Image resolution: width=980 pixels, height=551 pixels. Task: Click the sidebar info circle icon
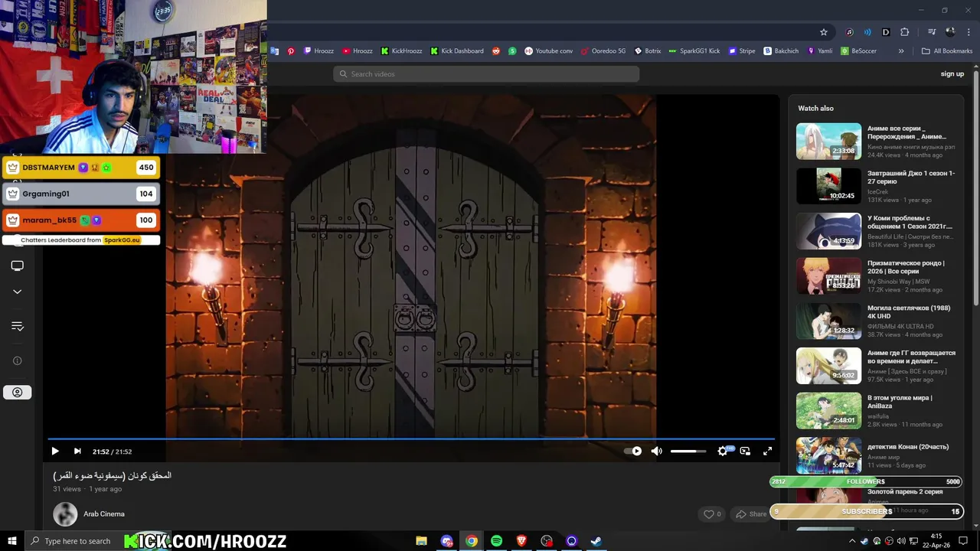17,360
